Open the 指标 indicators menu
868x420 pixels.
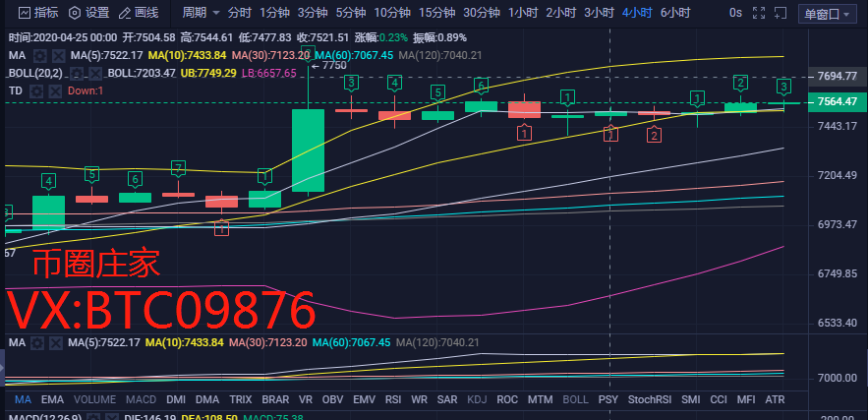(x=38, y=13)
